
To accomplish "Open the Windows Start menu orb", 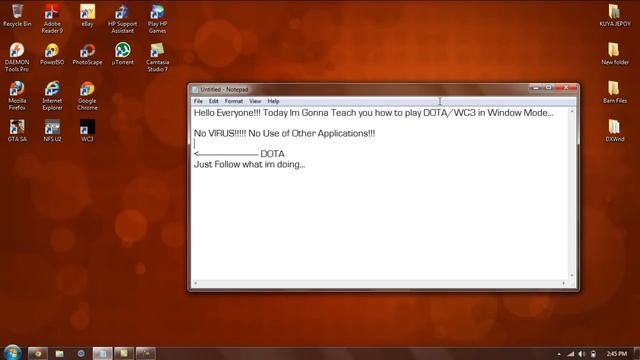I will [12, 353].
